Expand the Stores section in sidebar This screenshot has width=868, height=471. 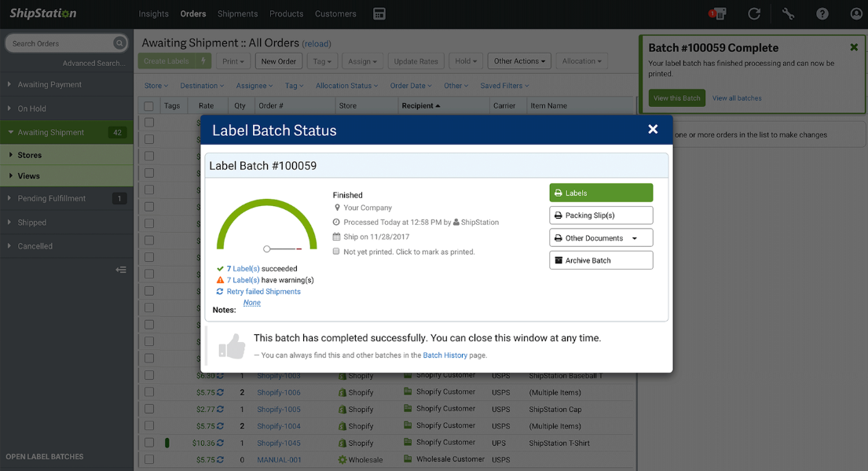click(x=30, y=156)
